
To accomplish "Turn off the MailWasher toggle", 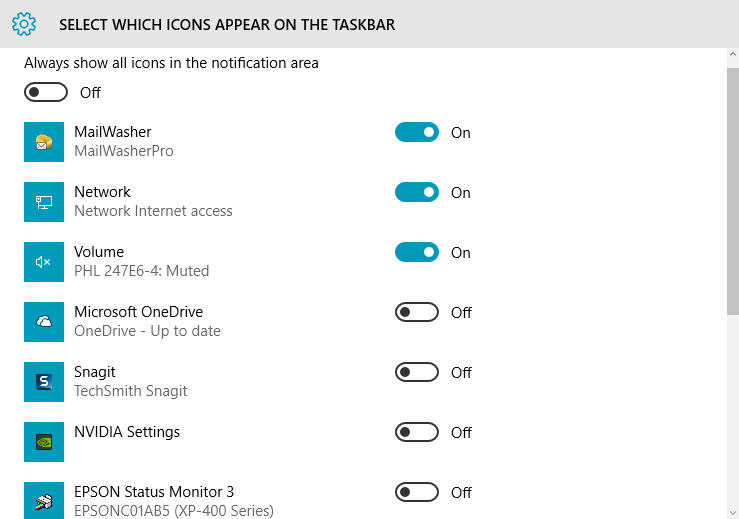I will (x=417, y=132).
